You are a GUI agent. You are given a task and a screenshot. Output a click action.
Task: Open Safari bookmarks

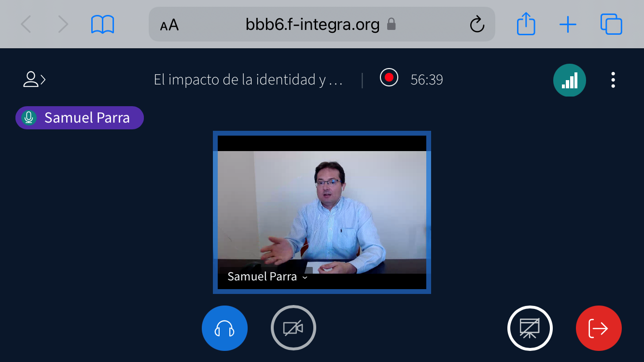(102, 24)
